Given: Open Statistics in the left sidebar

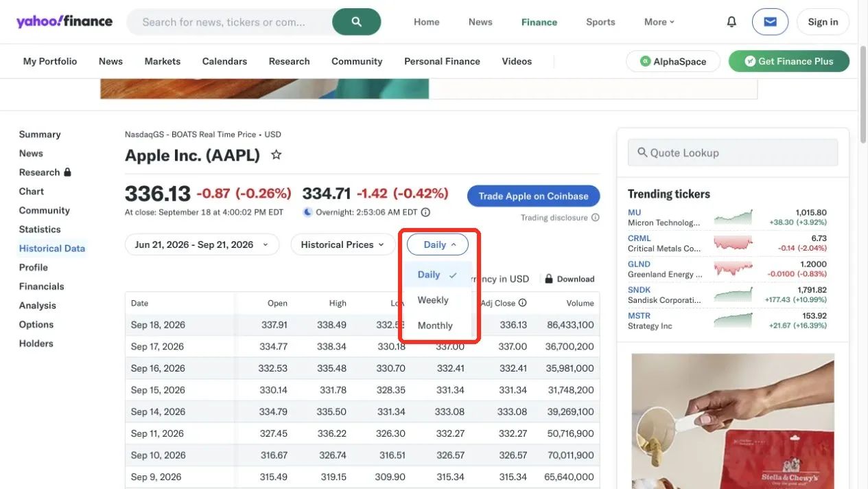Looking at the screenshot, I should (40, 229).
